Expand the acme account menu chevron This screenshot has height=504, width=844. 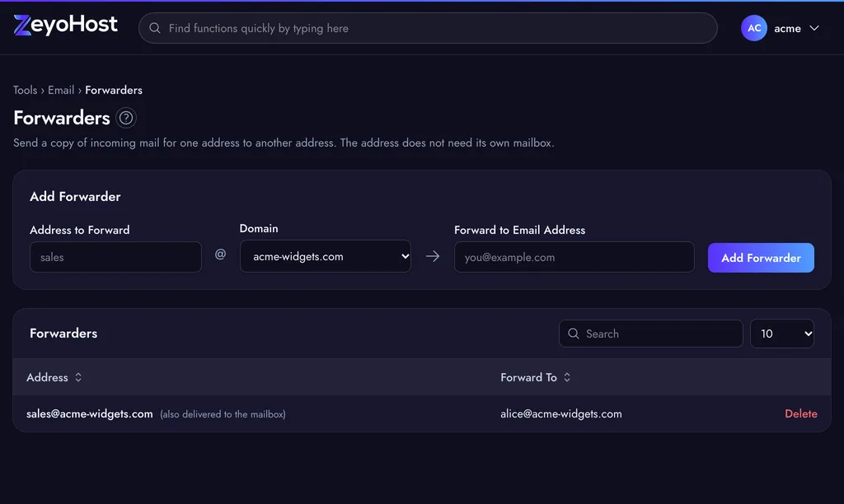[x=814, y=28]
